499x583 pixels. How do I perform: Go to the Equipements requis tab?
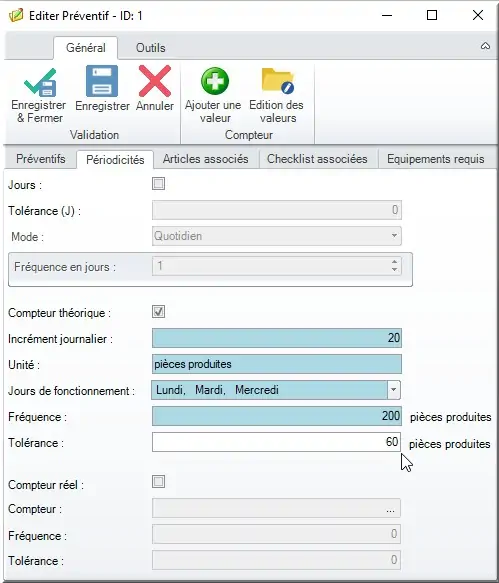pos(435,159)
